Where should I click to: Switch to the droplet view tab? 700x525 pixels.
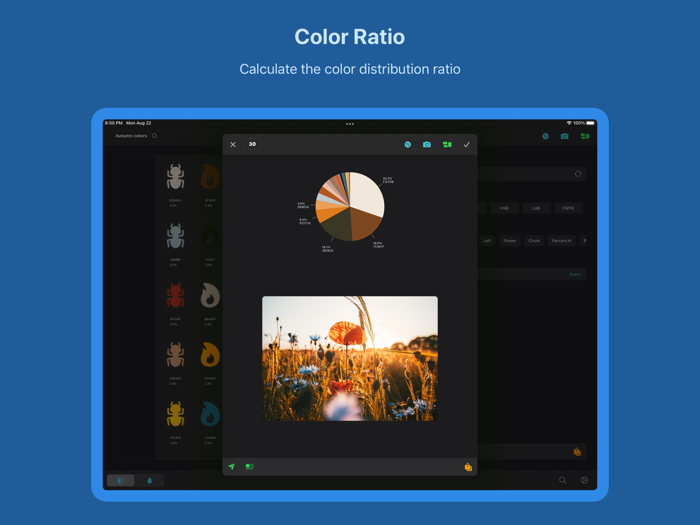tap(150, 480)
